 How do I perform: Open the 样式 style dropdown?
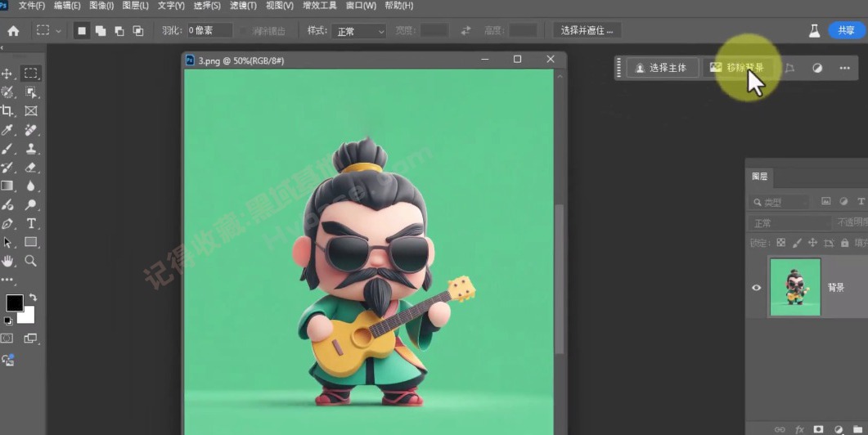(x=358, y=31)
